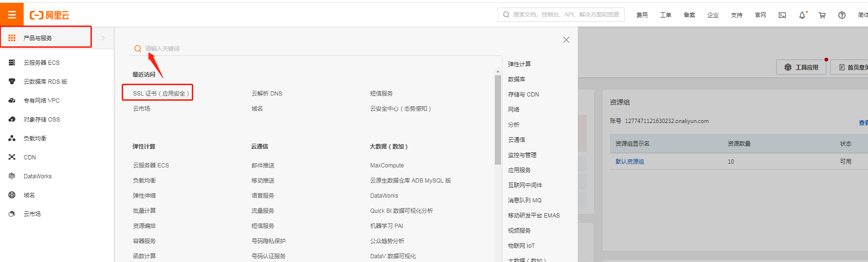Viewport: 868px width, 262px height.
Task: Jump to 监控与管理 category
Action: click(522, 155)
